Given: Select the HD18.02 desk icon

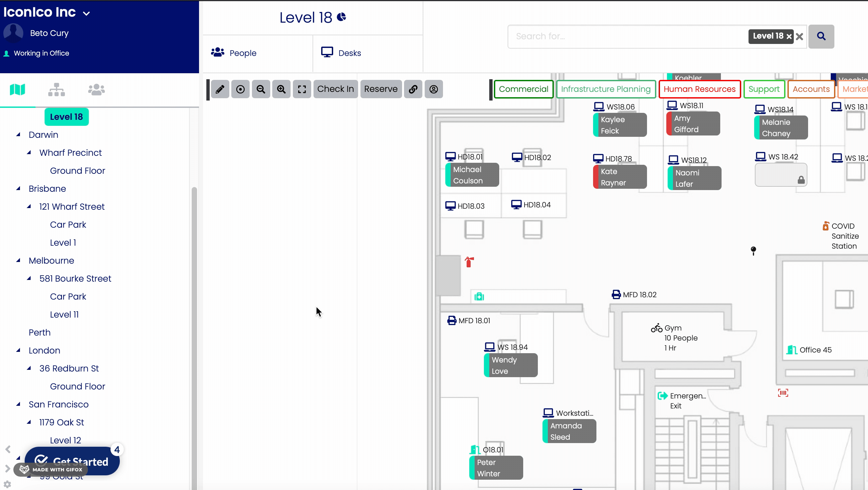Looking at the screenshot, I should [517, 157].
